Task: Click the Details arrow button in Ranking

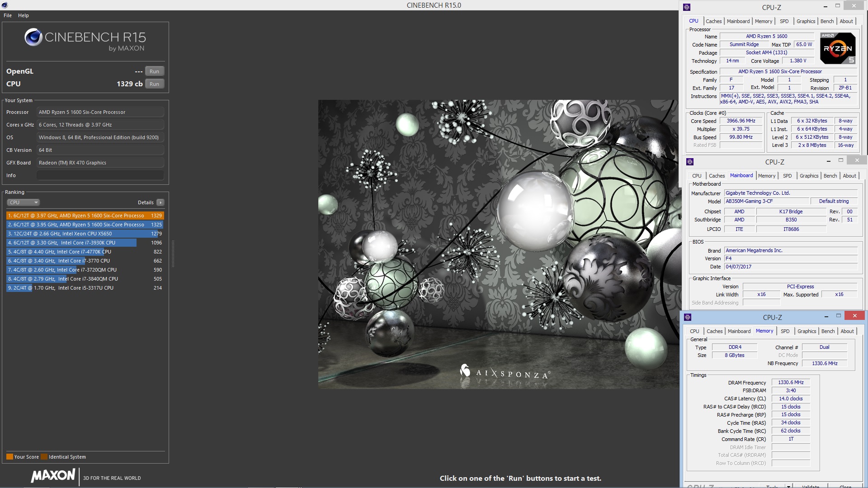Action: click(160, 202)
